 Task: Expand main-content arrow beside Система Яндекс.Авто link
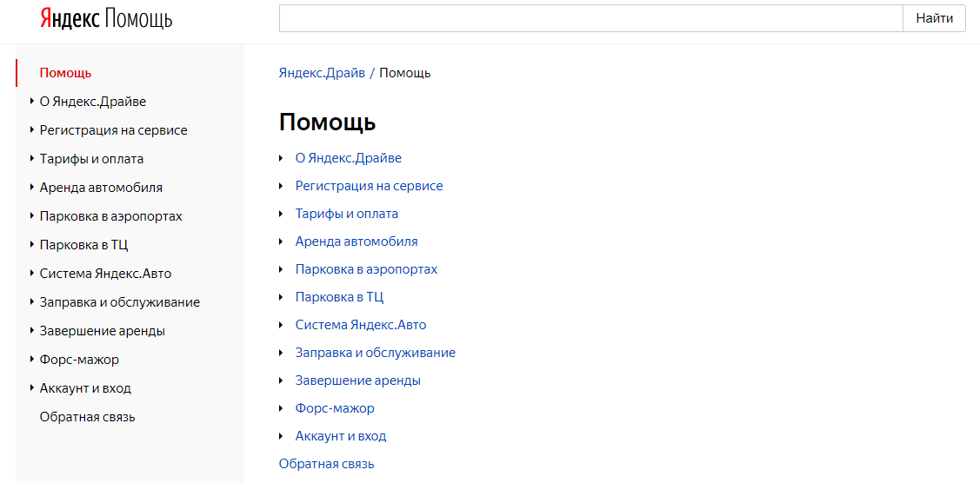point(282,325)
